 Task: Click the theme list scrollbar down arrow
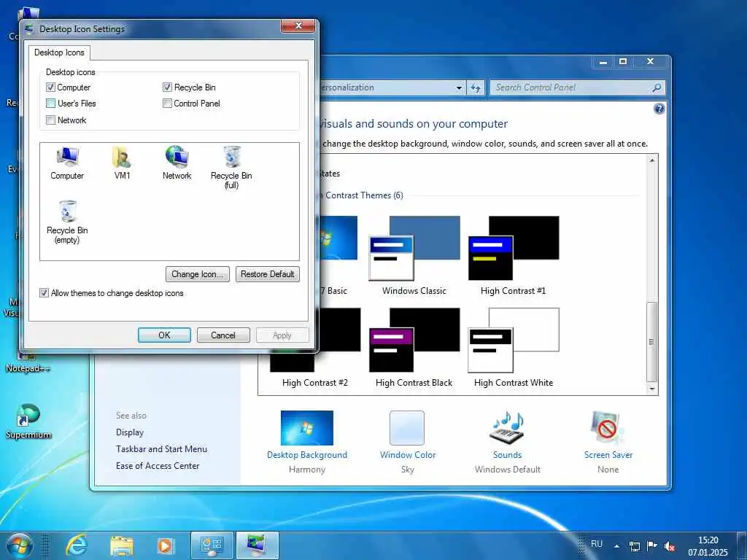coord(651,389)
